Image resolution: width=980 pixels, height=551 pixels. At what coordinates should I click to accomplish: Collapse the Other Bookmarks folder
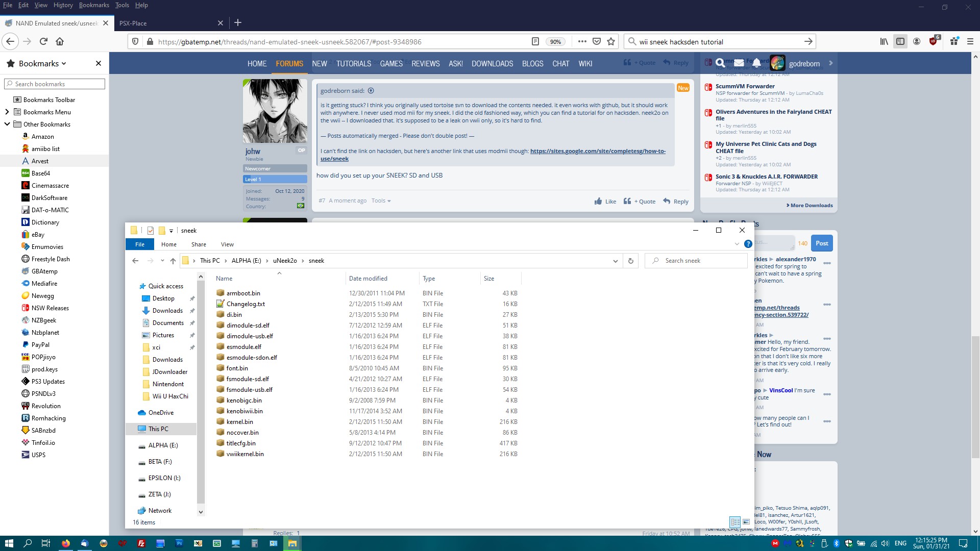pos(7,124)
